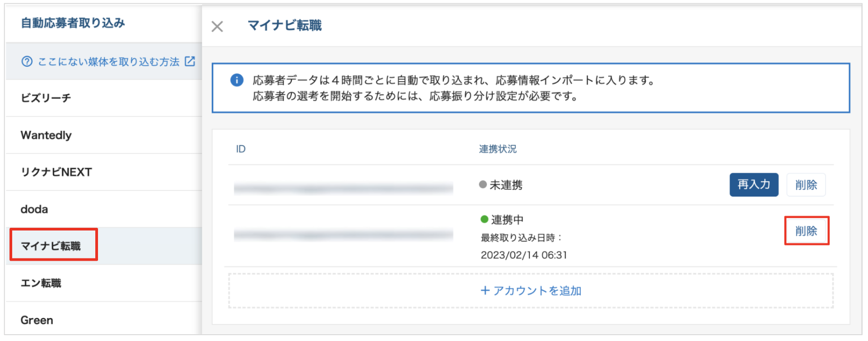Image resolution: width=868 pixels, height=341 pixels.
Task: Delete the 未連携 account row
Action: click(x=806, y=184)
